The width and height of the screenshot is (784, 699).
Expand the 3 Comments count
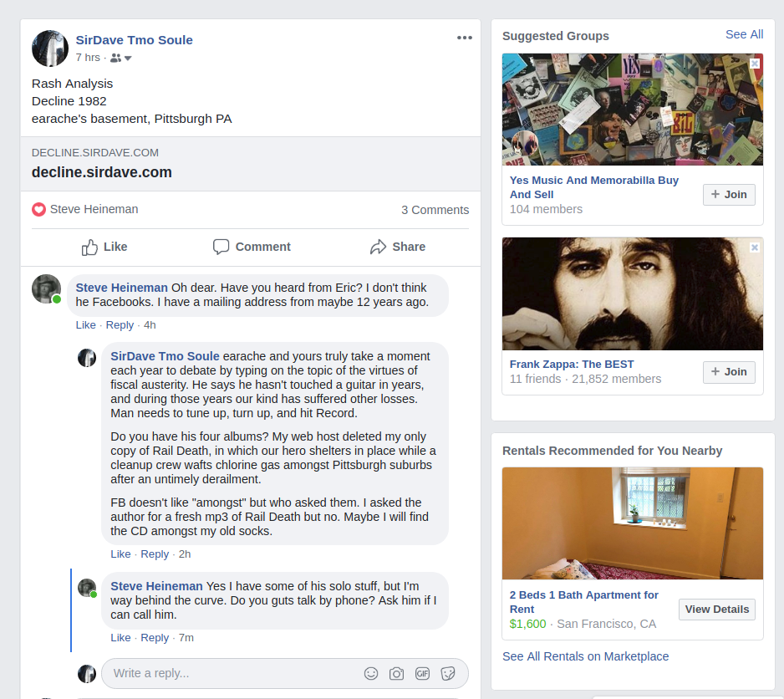click(435, 210)
